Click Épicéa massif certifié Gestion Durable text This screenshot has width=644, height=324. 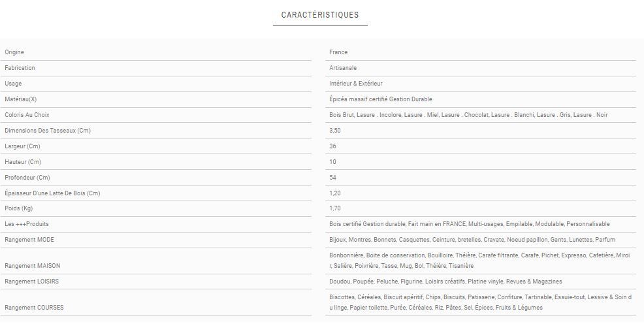[381, 99]
